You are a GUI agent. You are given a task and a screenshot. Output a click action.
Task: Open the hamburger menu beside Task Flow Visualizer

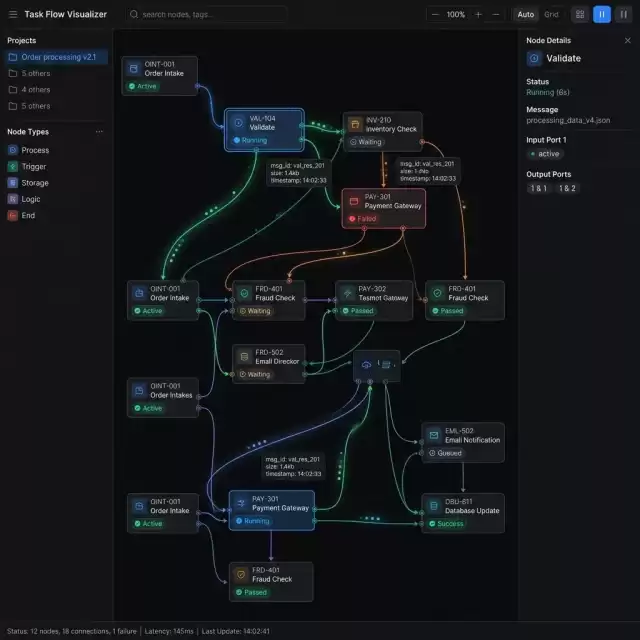pyautogui.click(x=13, y=14)
